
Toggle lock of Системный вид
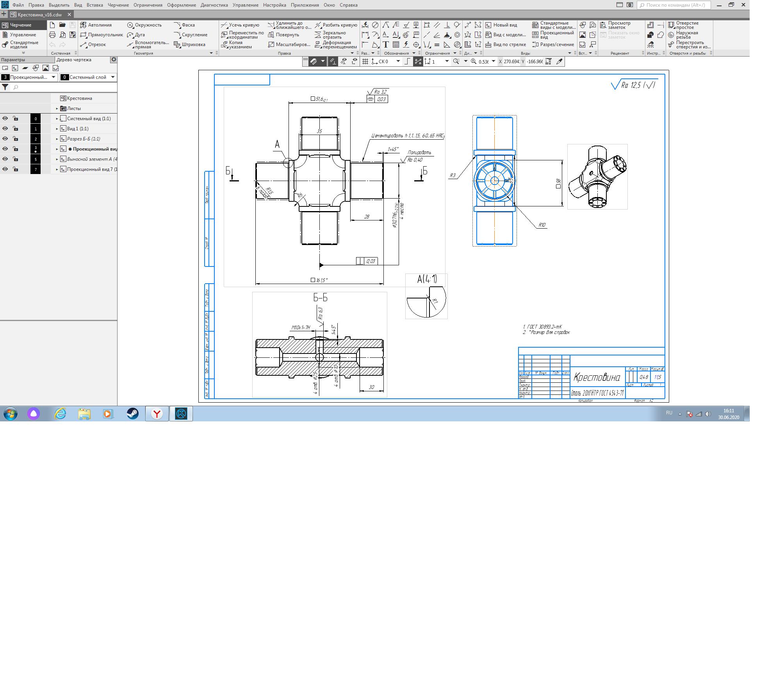(x=16, y=119)
